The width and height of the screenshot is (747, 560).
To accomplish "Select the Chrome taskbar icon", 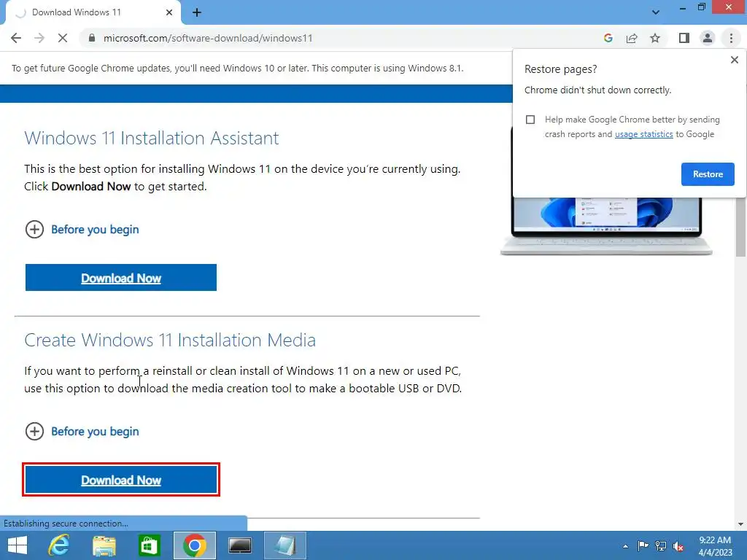I will pos(194,545).
